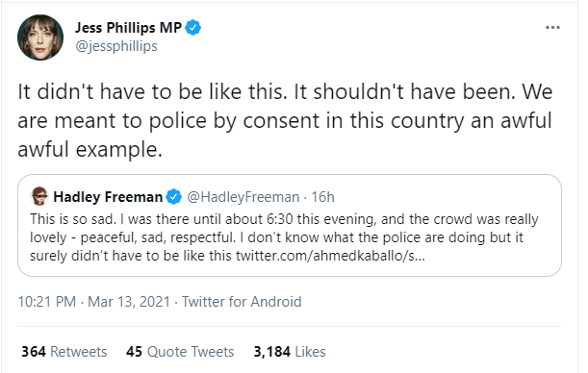Click Hadley Freeman's verified badge
This screenshot has height=373, width=588.
(x=173, y=197)
